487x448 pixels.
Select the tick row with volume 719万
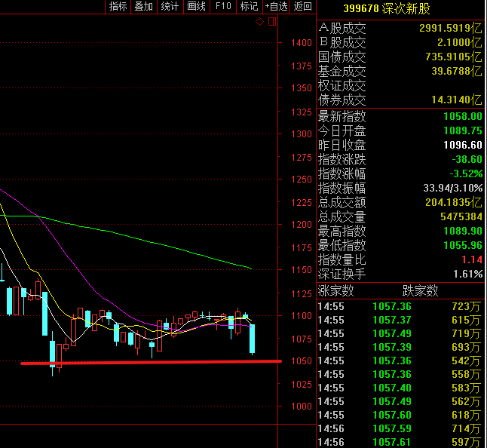click(400, 333)
